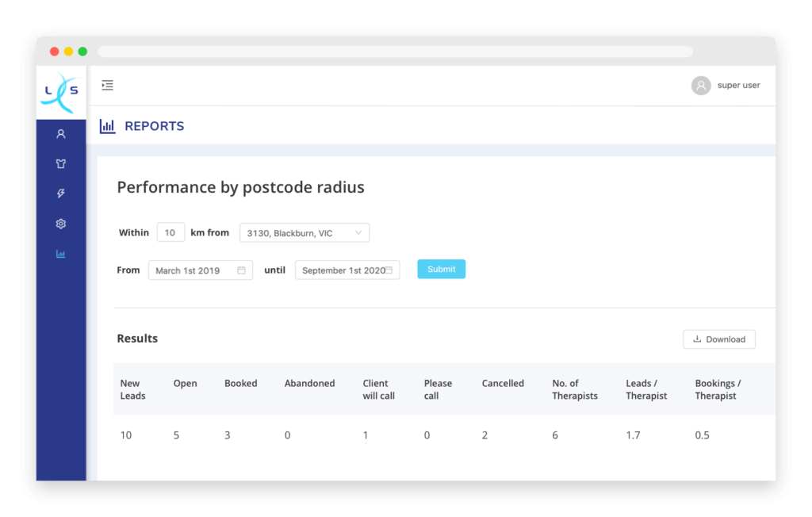
Task: Click the red close window button
Action: (x=55, y=52)
